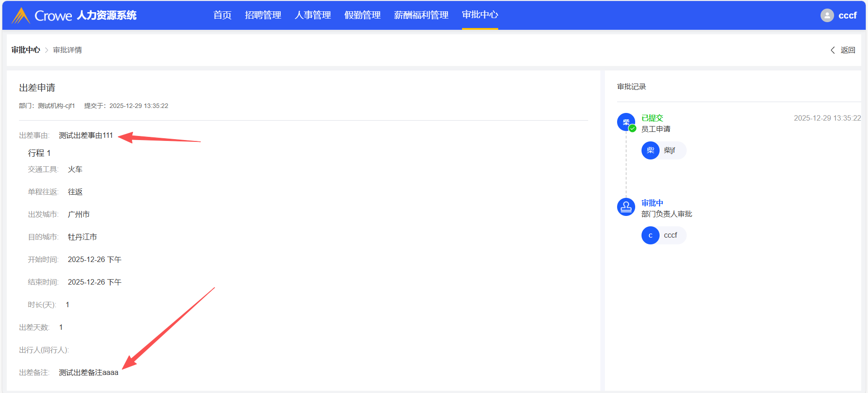Image resolution: width=868 pixels, height=393 pixels.
Task: Click the 广州市 departure city
Action: (x=79, y=215)
